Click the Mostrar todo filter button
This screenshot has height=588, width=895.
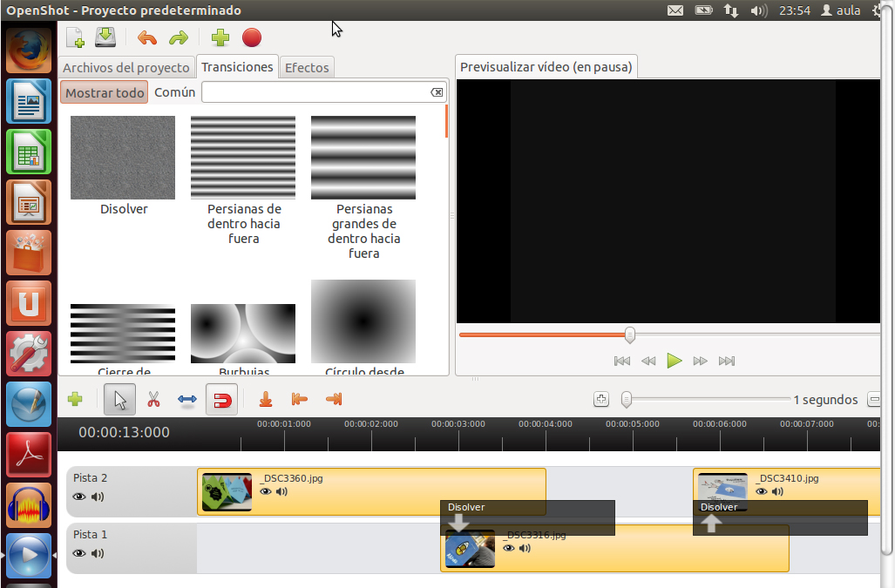click(x=105, y=92)
